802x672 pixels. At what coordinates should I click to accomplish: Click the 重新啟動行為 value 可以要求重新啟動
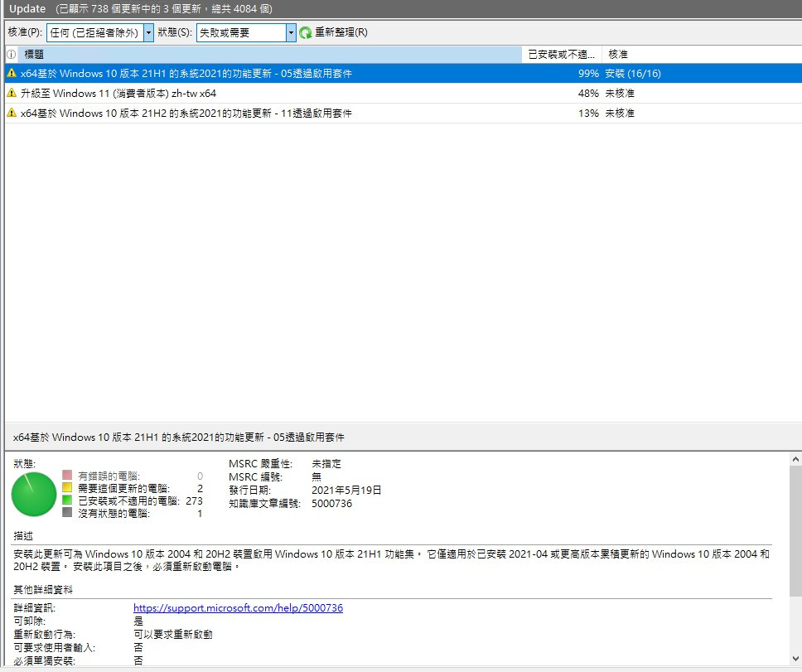click(x=172, y=634)
